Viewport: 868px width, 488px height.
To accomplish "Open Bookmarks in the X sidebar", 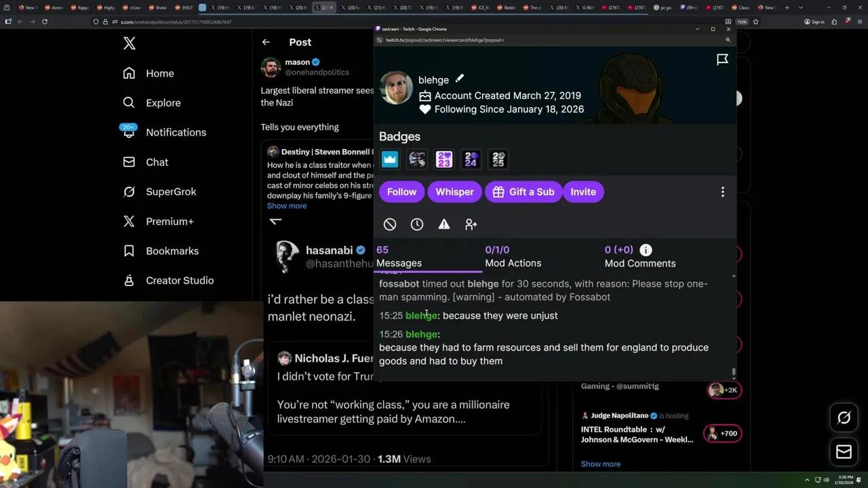I will click(x=161, y=251).
